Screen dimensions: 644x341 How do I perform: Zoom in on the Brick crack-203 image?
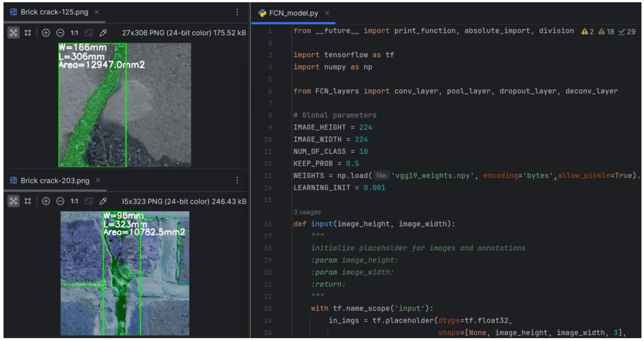tap(46, 201)
